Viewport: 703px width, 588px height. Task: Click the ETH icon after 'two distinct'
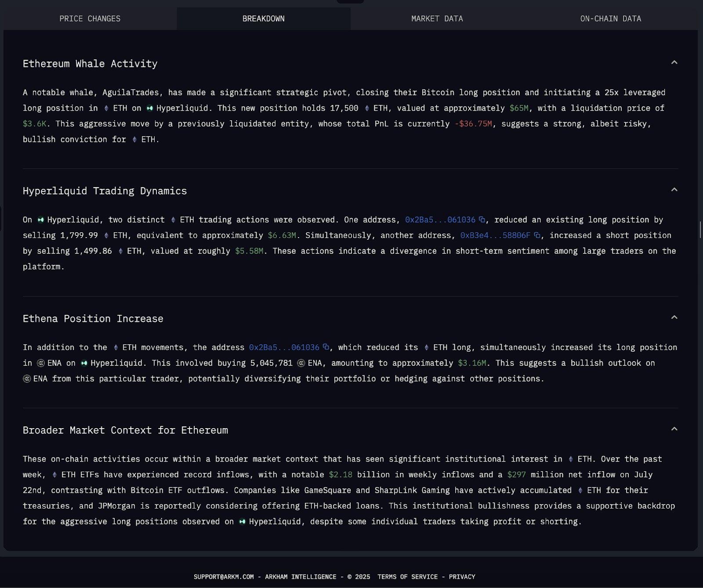173,220
